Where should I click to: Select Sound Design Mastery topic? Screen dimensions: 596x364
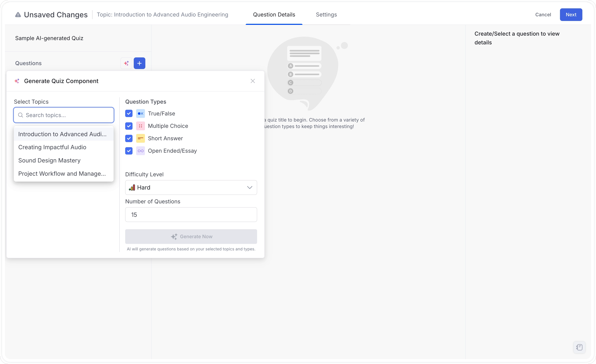[64, 160]
